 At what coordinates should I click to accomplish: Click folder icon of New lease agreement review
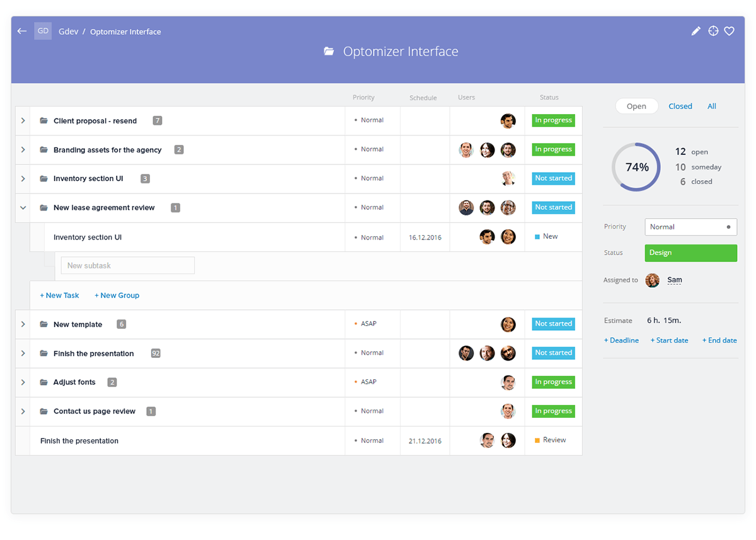click(x=44, y=207)
